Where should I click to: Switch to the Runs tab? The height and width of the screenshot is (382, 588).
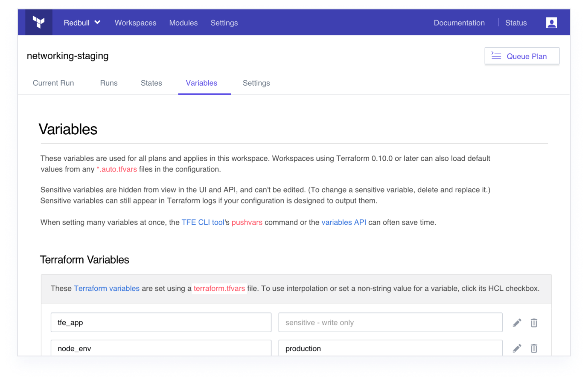tap(108, 83)
